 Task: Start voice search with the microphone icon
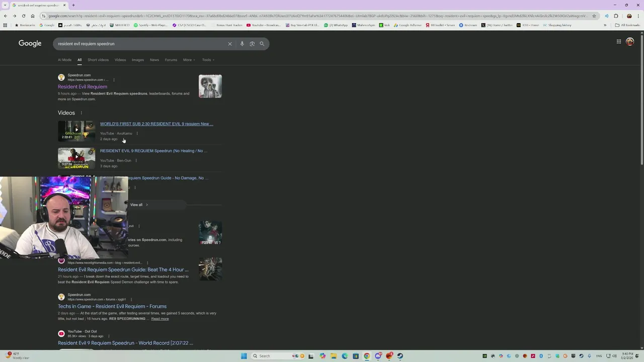(x=242, y=44)
